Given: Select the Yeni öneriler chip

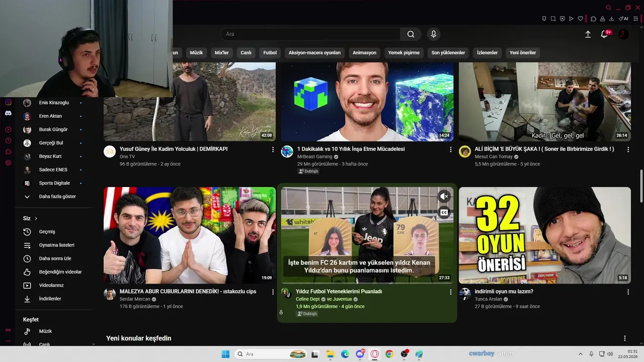Looking at the screenshot, I should [523, 53].
